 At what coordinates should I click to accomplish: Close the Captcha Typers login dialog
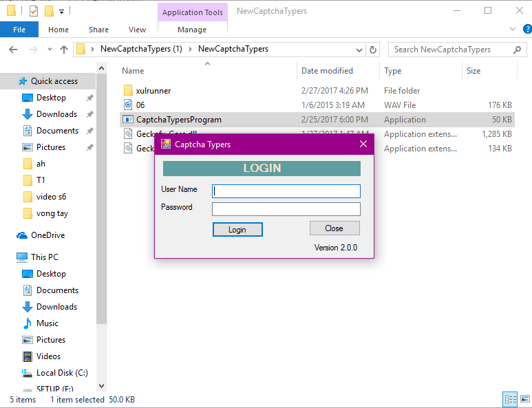[363, 144]
